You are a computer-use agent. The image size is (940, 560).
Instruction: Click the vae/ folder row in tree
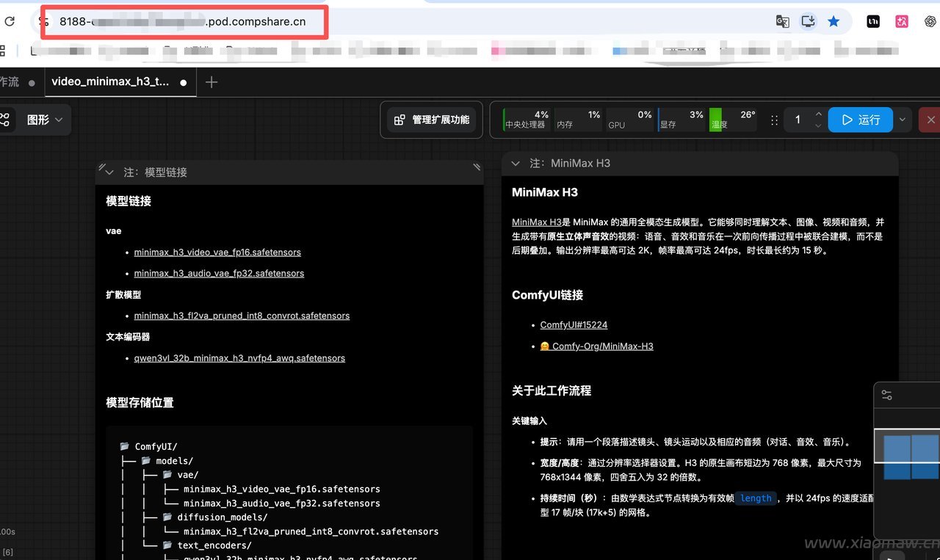181,475
